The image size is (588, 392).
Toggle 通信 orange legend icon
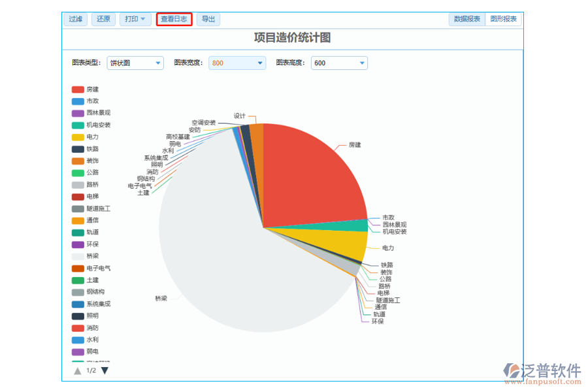click(x=78, y=221)
